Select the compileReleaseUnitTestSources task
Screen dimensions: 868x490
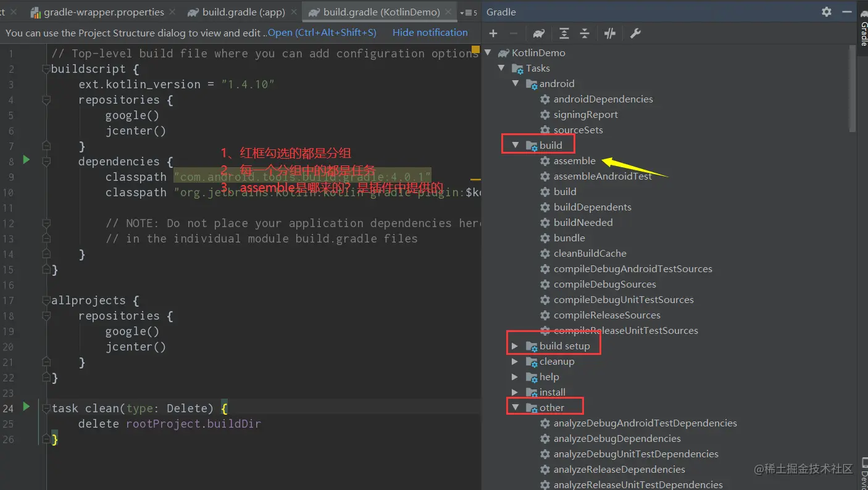(x=626, y=330)
